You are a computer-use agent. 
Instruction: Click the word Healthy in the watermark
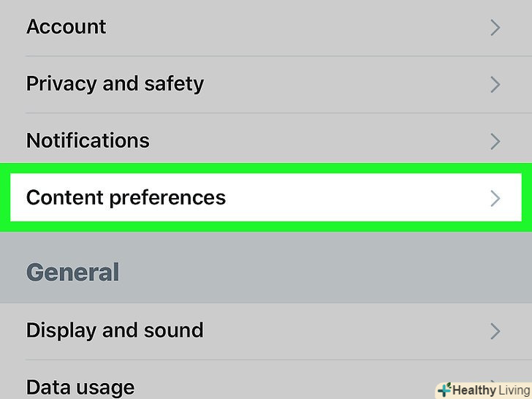coord(474,391)
